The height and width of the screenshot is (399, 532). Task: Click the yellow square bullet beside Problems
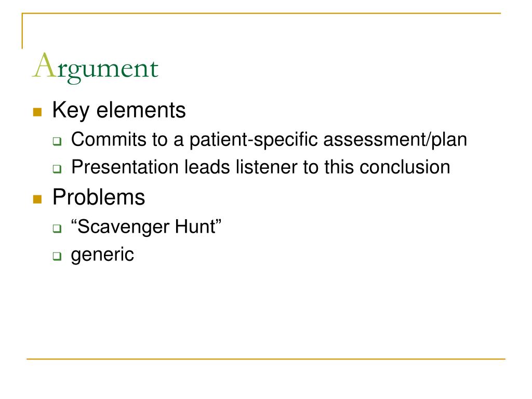pyautogui.click(x=37, y=199)
